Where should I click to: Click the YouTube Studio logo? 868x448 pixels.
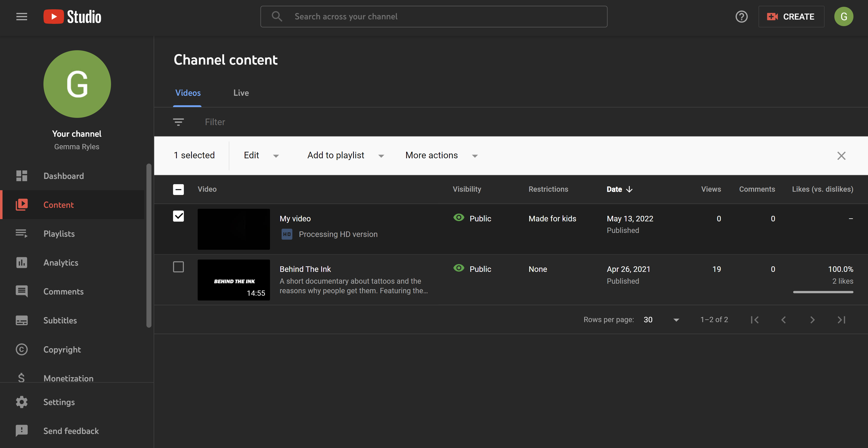coord(72,17)
